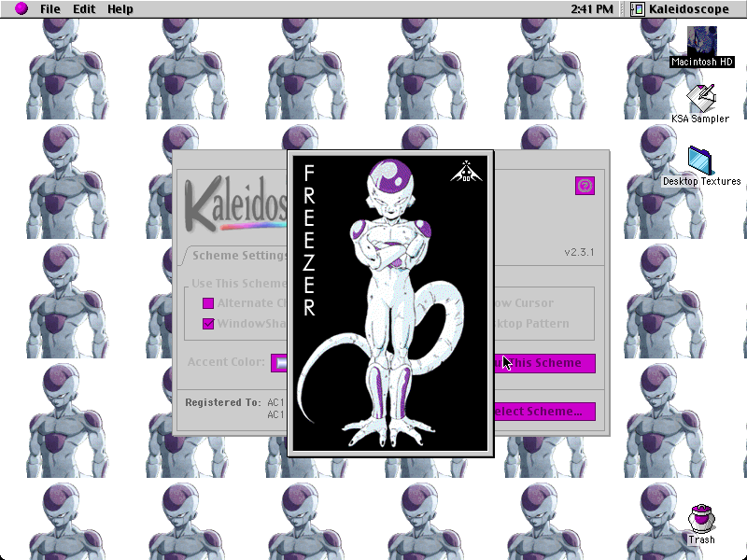
Task: Open the File menu
Action: coord(50,9)
